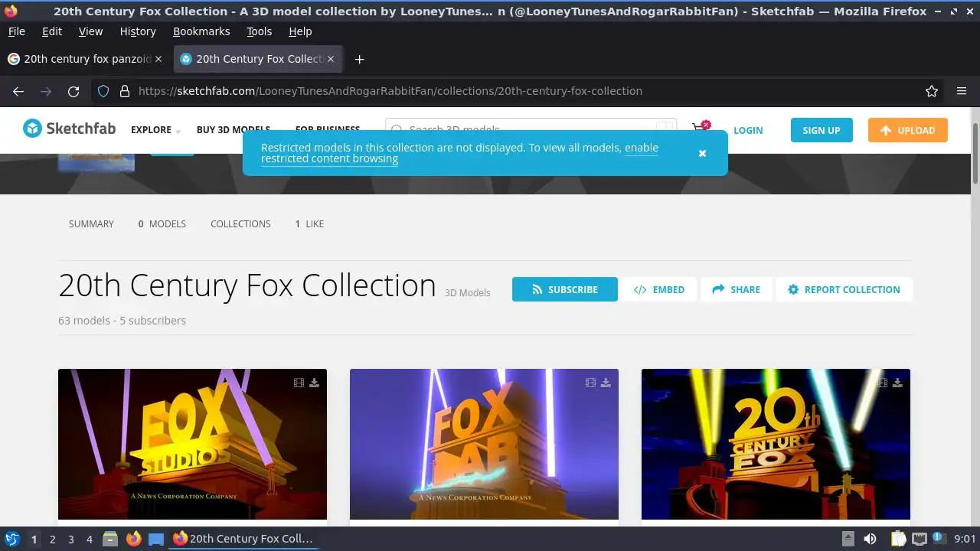Viewport: 980px width, 551px height.
Task: Open file manager from taskbar
Action: pos(110,539)
